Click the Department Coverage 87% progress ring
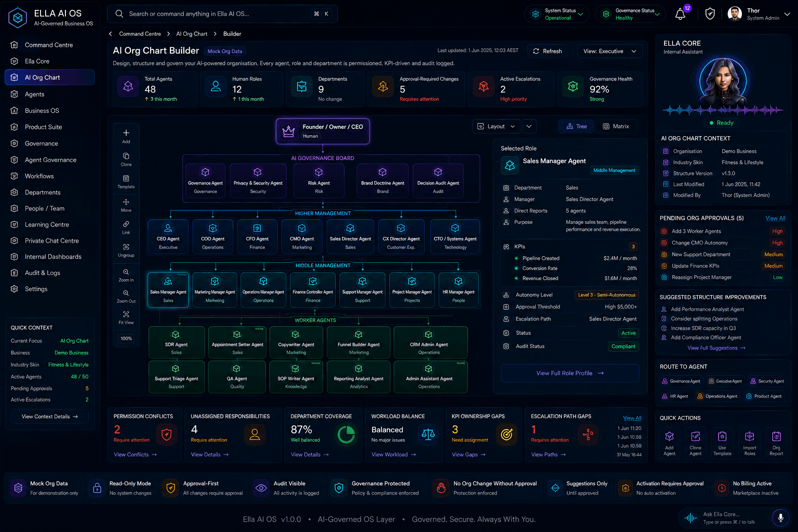This screenshot has height=532, width=798. point(346,435)
